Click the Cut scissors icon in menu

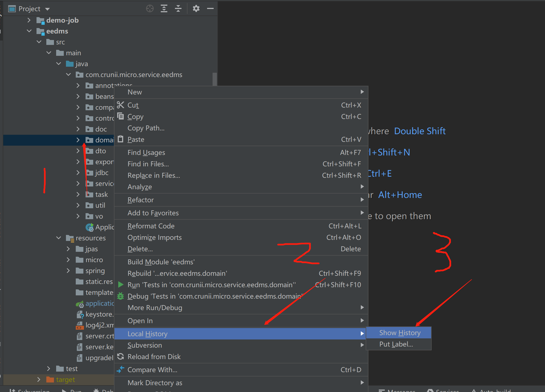(120, 105)
